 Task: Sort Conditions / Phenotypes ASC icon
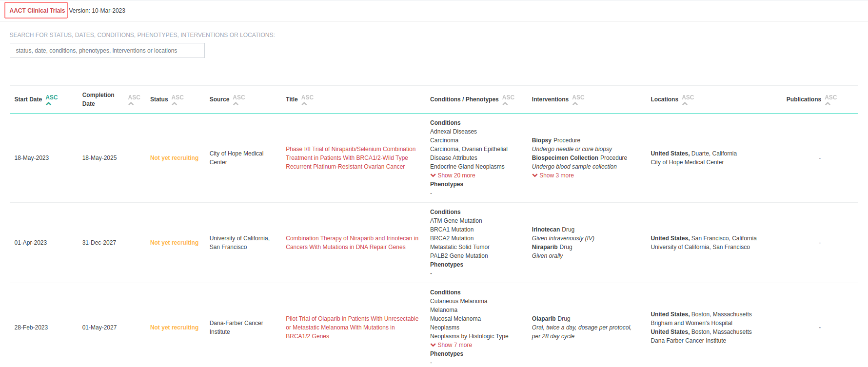(508, 100)
